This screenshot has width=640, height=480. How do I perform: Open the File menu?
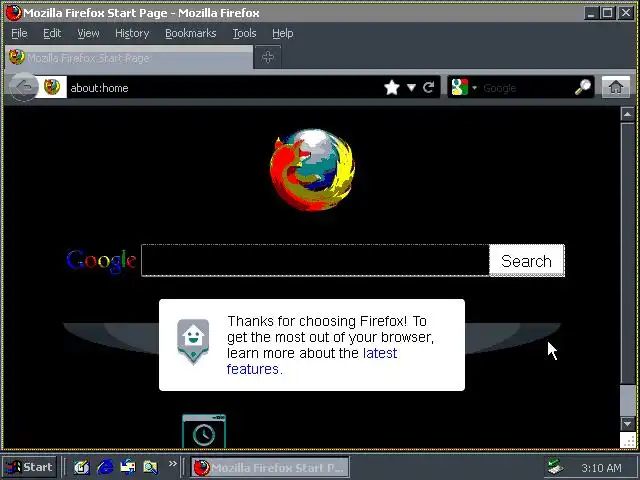[x=19, y=33]
